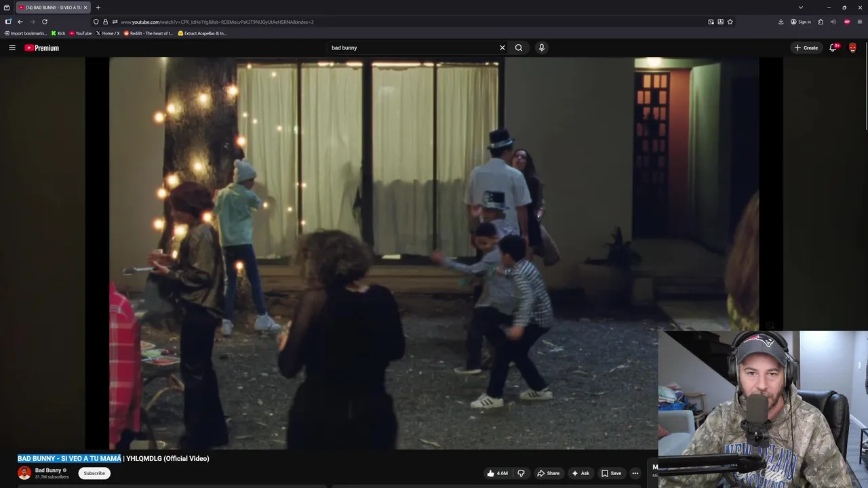Clear the 'bad bunny' search text
This screenshot has height=488, width=868.
[502, 47]
